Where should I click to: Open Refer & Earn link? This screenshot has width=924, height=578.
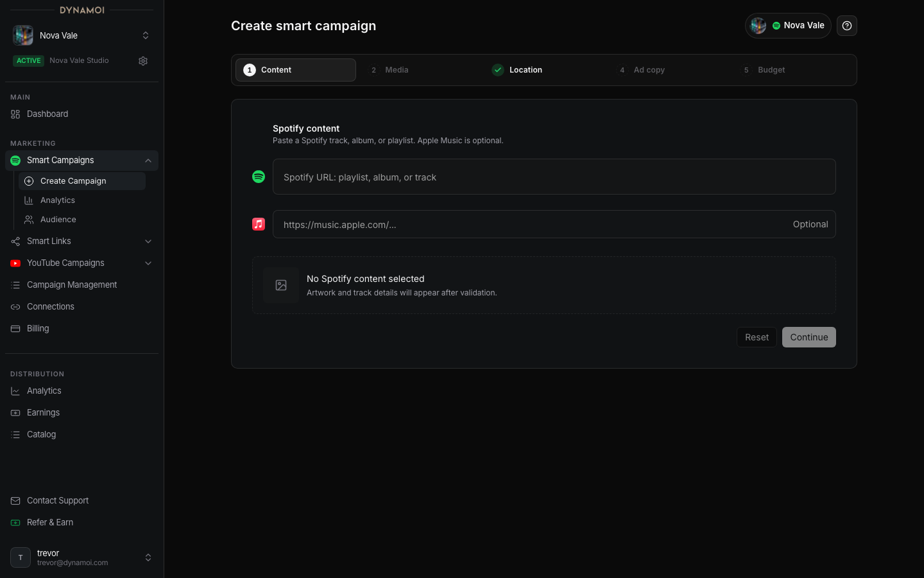click(x=81, y=523)
